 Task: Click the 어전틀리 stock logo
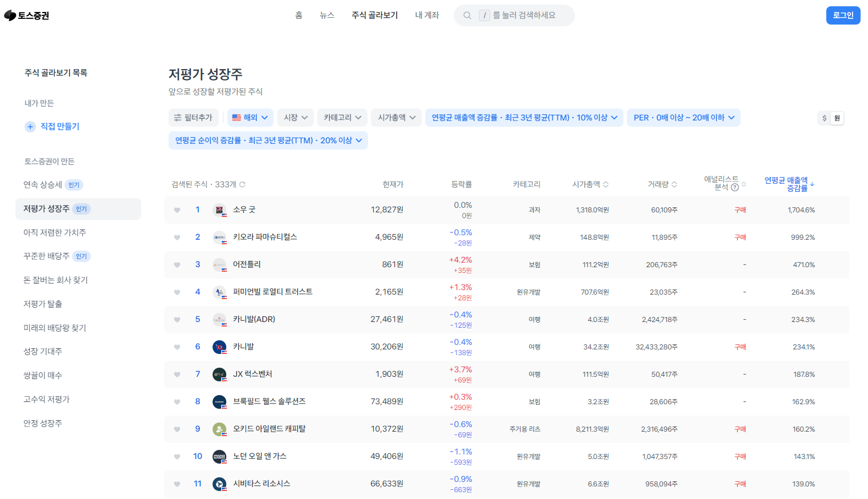pyautogui.click(x=219, y=265)
